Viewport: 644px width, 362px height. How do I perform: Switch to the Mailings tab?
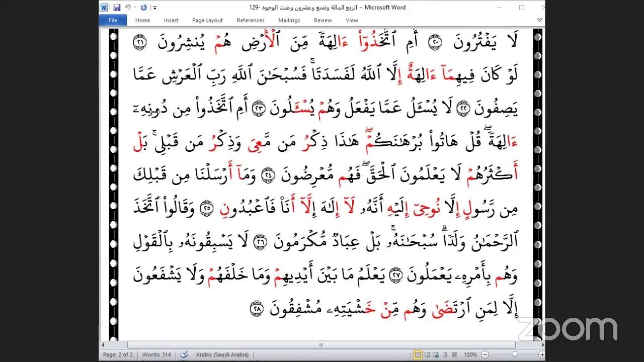[x=289, y=20]
